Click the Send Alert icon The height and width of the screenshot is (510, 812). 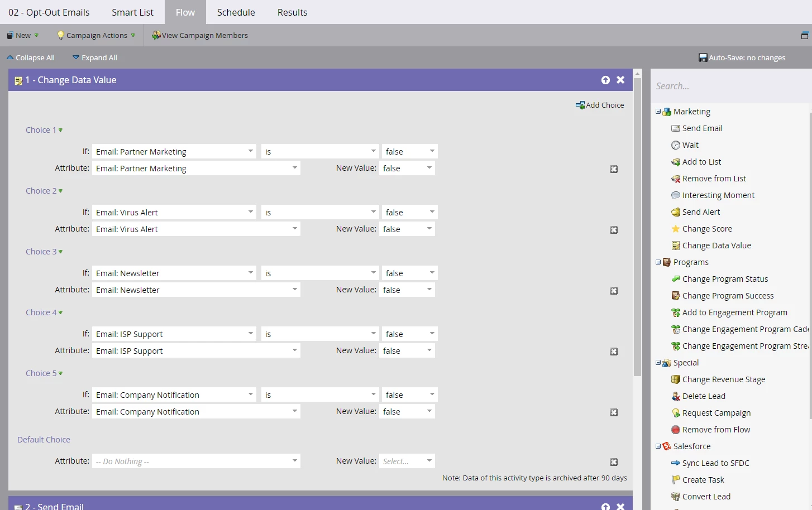tap(675, 212)
